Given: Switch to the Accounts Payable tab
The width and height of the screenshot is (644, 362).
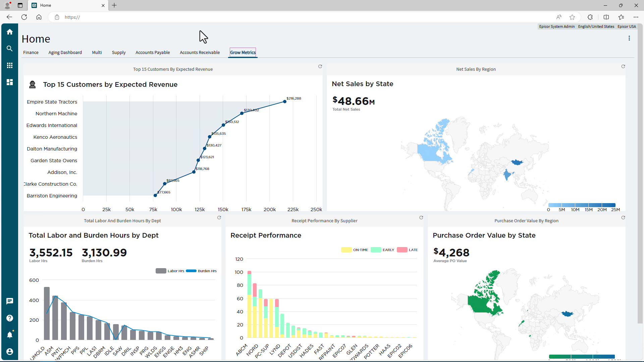Looking at the screenshot, I should coord(153,52).
